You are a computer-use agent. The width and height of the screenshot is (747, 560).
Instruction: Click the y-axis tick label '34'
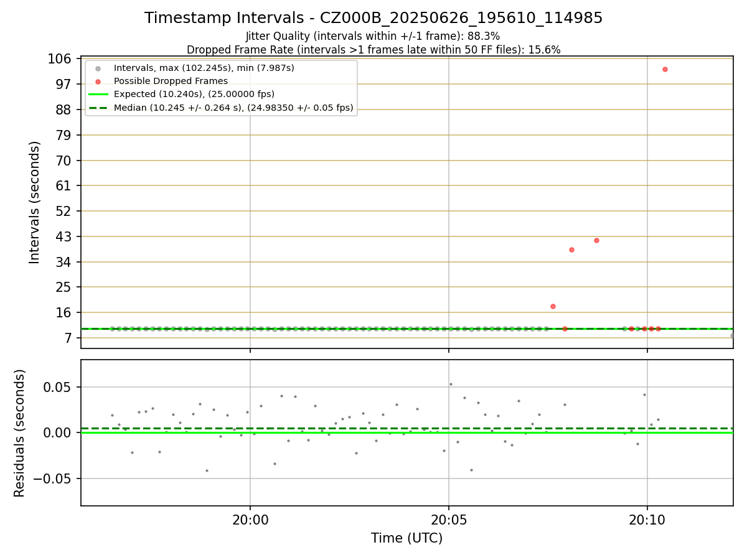[x=65, y=262]
